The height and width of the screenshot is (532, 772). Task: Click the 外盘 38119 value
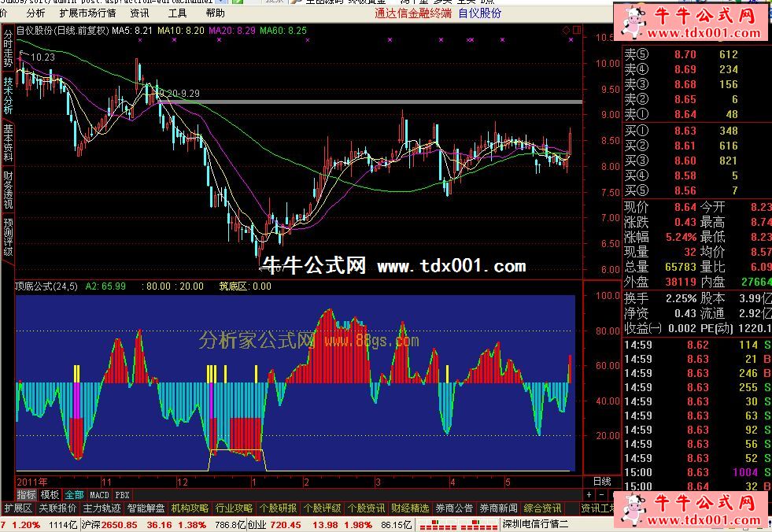pos(681,282)
